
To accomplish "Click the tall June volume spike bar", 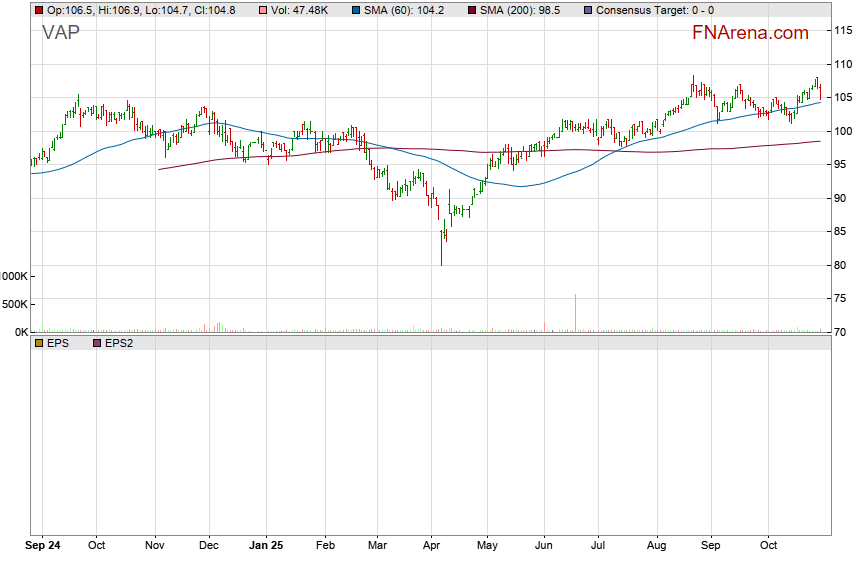I will 576,312.
